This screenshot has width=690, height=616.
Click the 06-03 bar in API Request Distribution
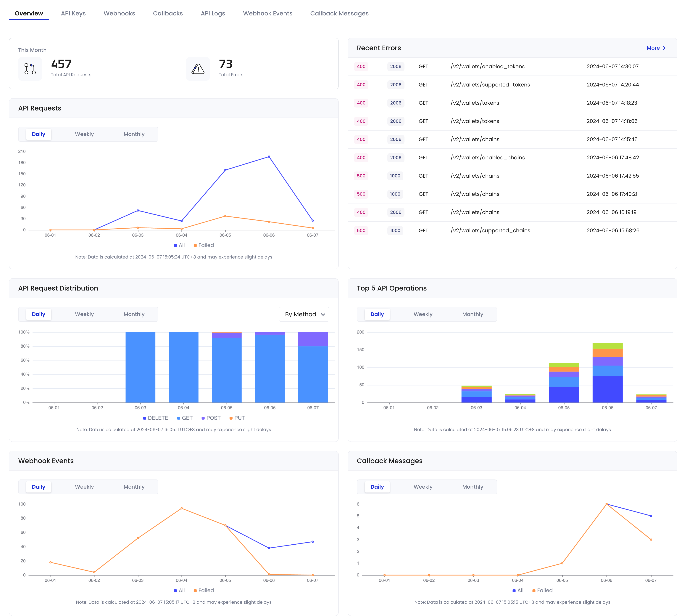140,368
